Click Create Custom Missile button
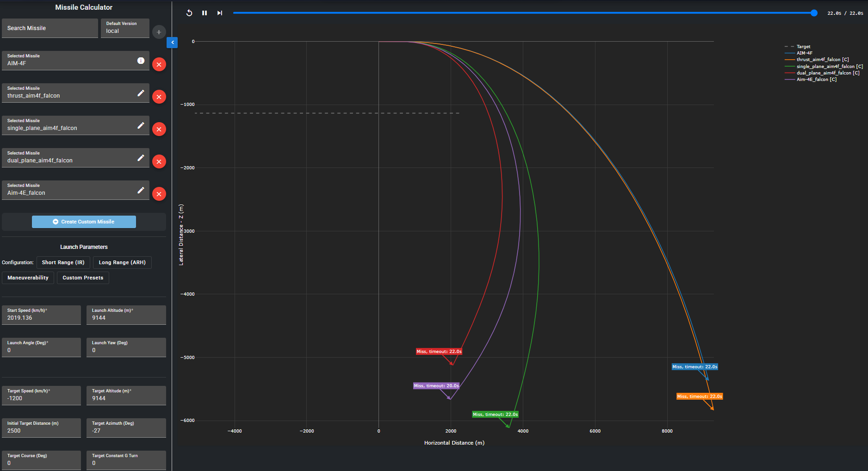Screen dimensions: 868x471 (84, 222)
